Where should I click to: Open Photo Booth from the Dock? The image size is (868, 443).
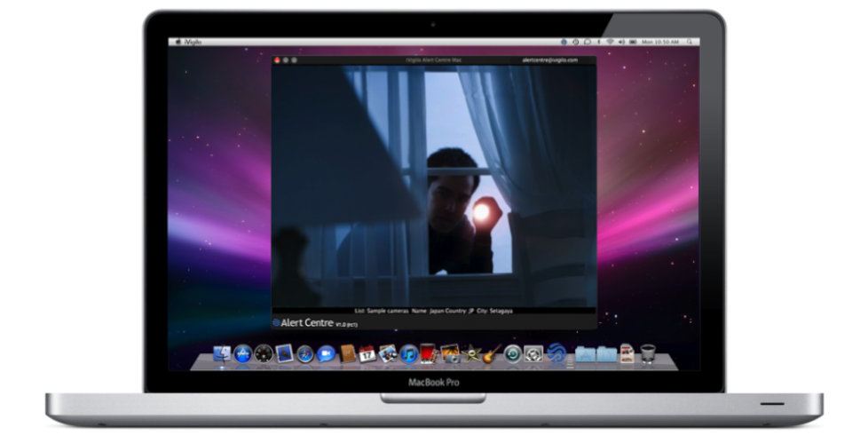(x=429, y=353)
